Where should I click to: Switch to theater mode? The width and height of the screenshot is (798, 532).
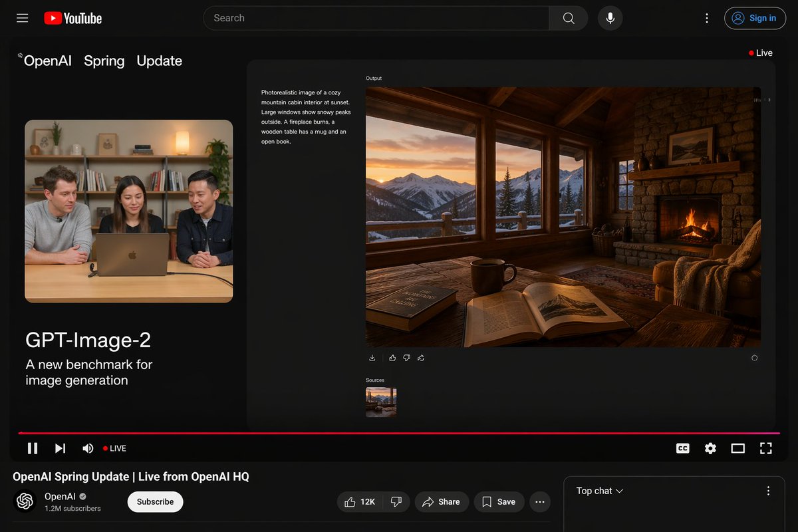pyautogui.click(x=738, y=448)
